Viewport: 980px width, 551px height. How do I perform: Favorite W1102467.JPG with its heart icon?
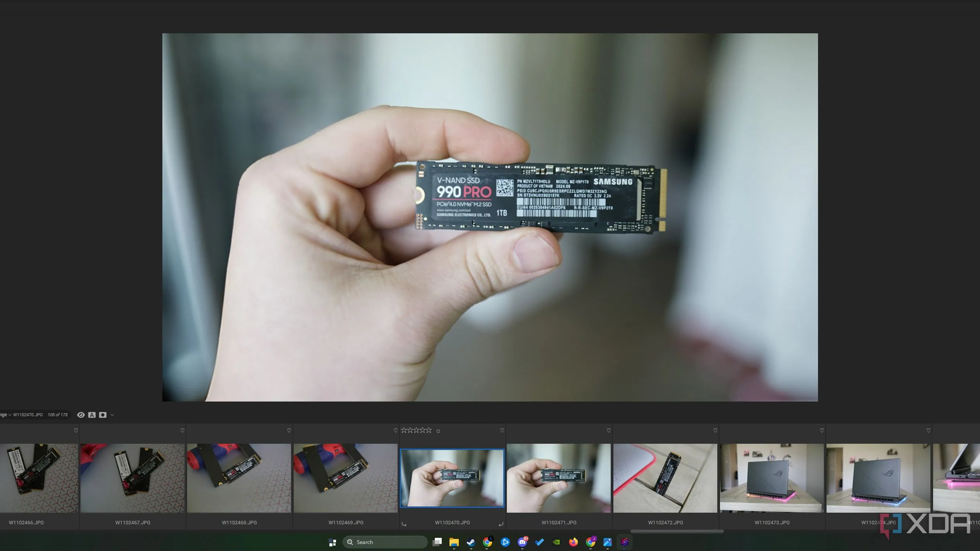pos(183,431)
